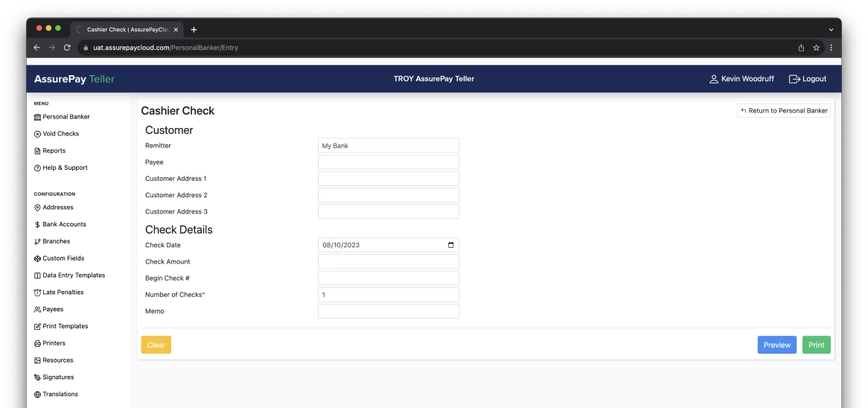Click the Reports document icon
Viewport: 868px width, 408px height.
37,151
